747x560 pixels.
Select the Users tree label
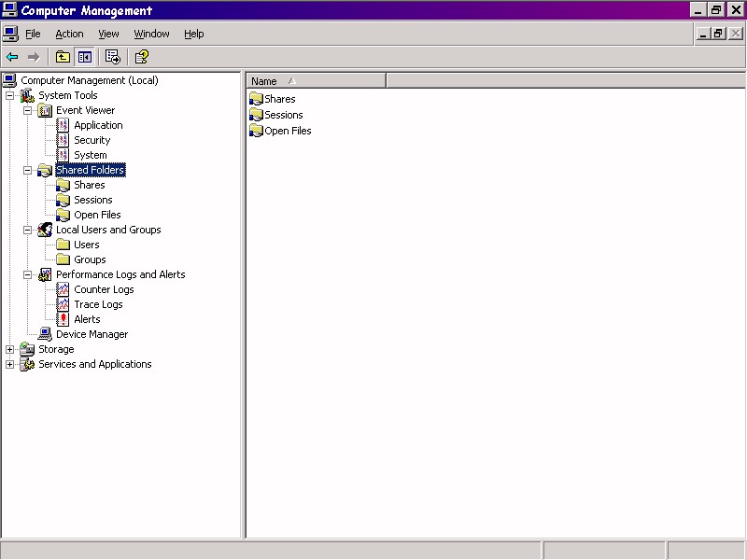[87, 245]
